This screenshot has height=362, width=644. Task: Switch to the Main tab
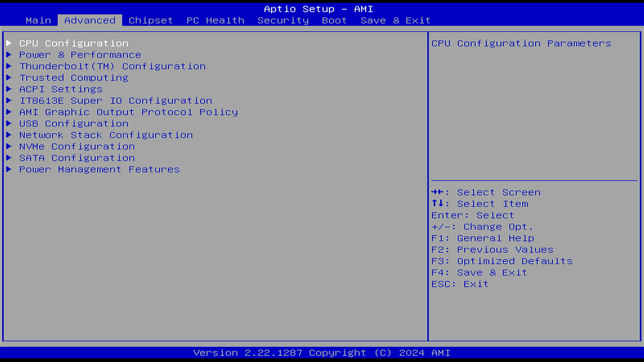(x=38, y=21)
